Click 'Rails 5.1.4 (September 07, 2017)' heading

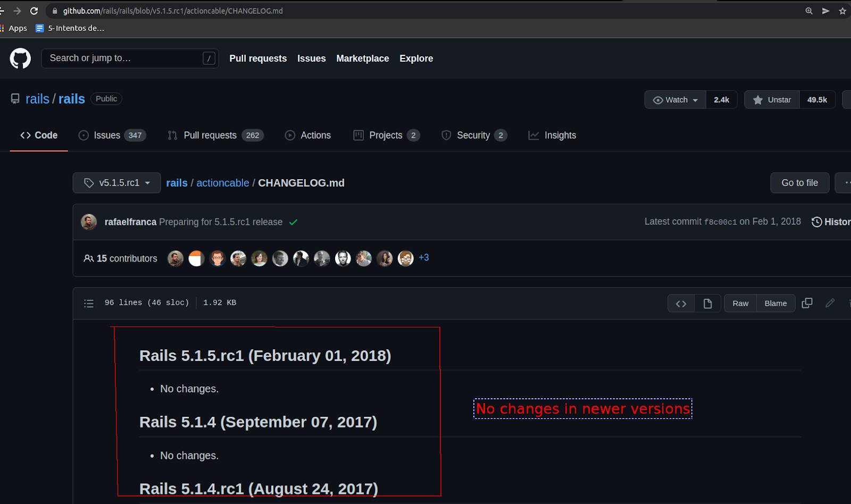click(258, 422)
